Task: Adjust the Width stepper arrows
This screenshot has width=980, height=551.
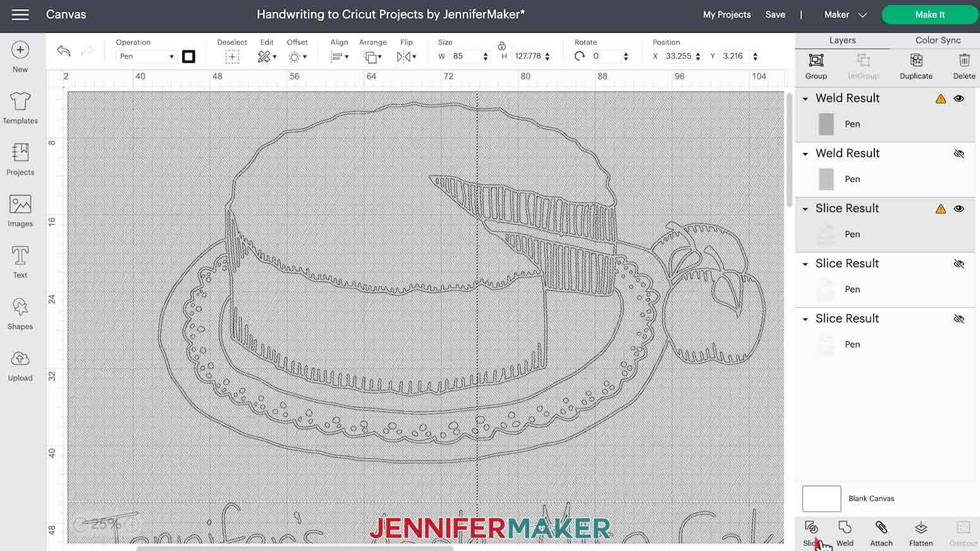Action: [x=486, y=56]
